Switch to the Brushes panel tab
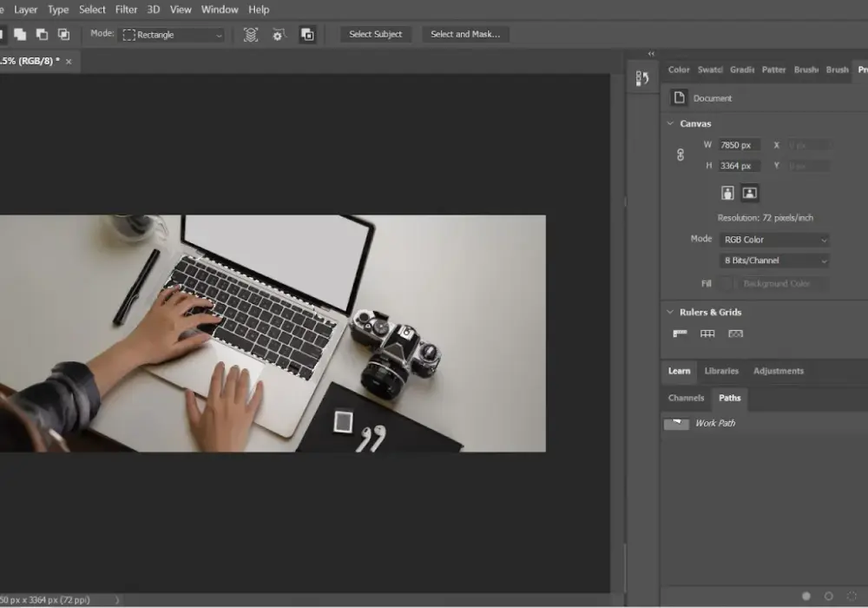Image resolution: width=868 pixels, height=608 pixels. tap(806, 69)
